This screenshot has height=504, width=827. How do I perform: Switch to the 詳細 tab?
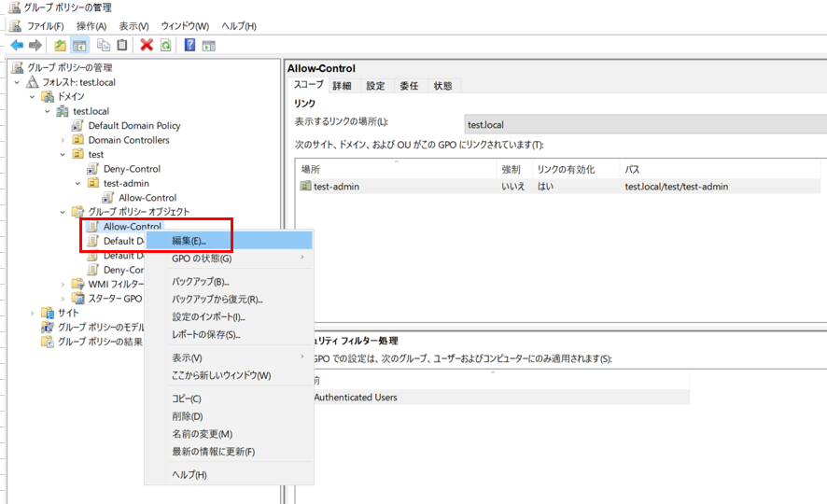tap(342, 86)
